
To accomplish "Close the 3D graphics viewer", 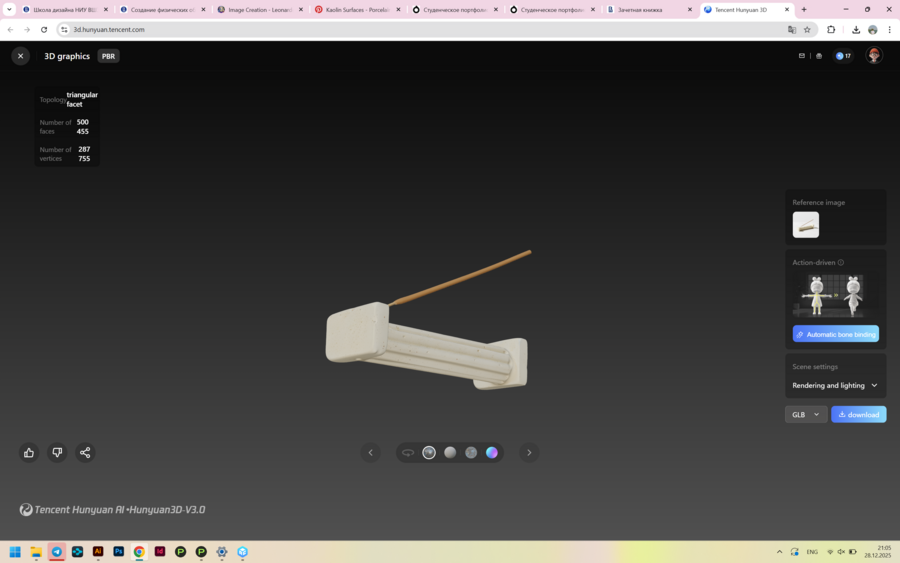I will point(20,56).
